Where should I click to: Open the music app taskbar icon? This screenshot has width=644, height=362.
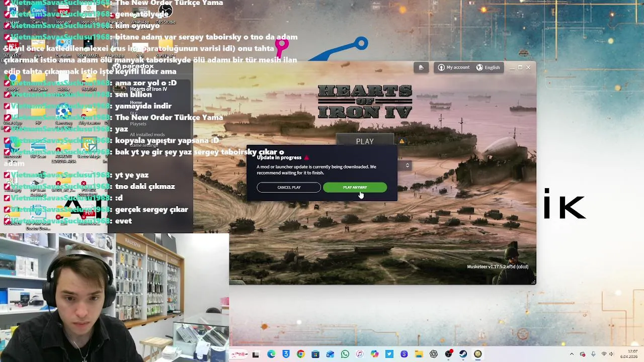360,354
